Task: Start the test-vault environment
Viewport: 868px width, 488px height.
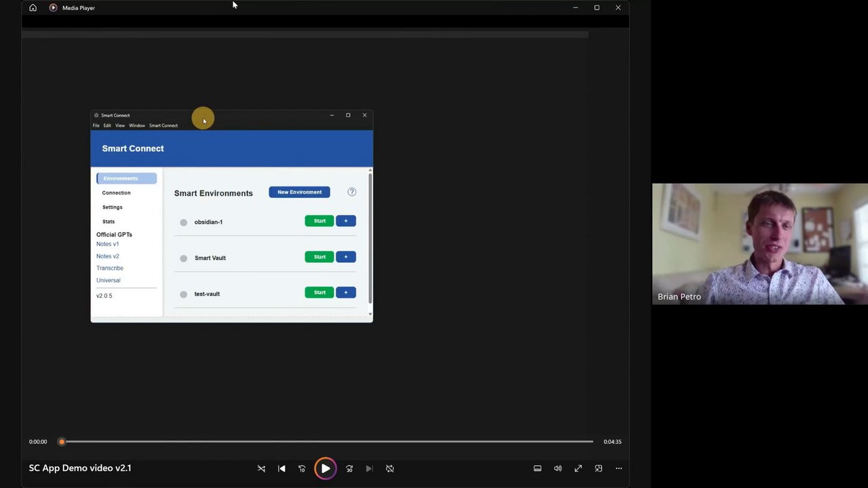Action: (319, 293)
